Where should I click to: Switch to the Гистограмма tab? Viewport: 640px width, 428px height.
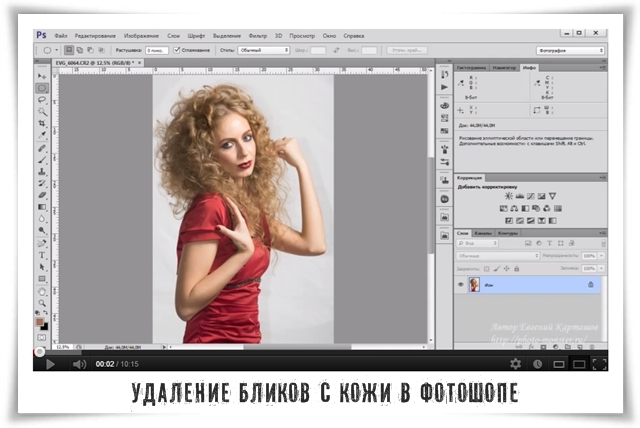[471, 68]
